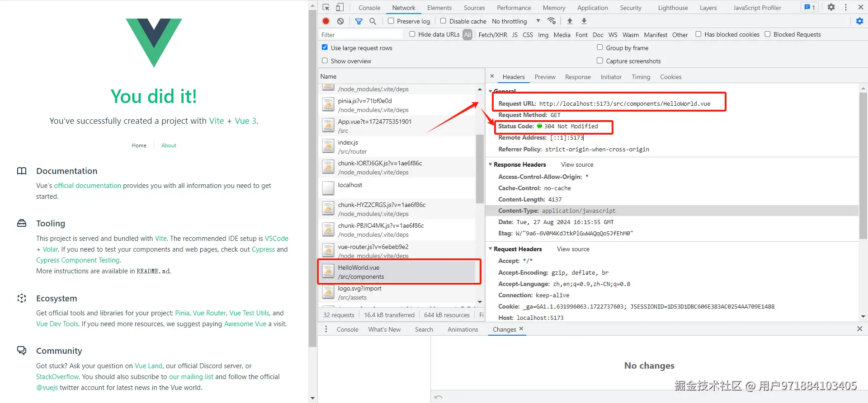Toggle the network filter funnel icon
This screenshot has width=868, height=403.
[359, 21]
